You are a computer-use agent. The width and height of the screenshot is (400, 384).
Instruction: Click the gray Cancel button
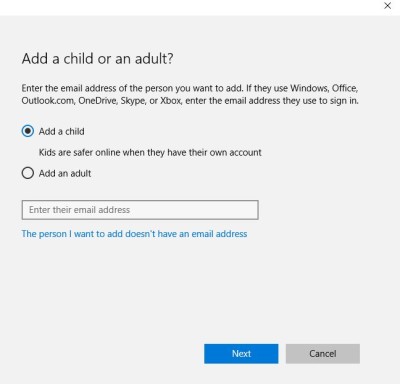tap(323, 354)
